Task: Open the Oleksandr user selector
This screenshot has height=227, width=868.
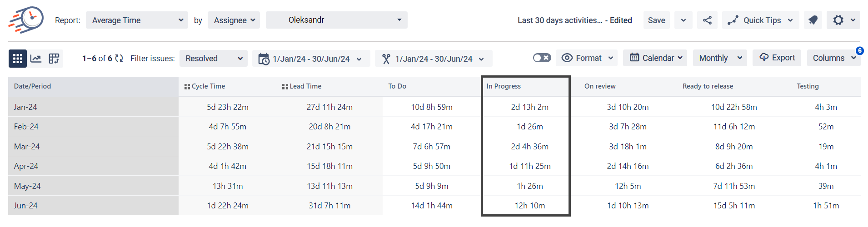Action: click(x=336, y=20)
